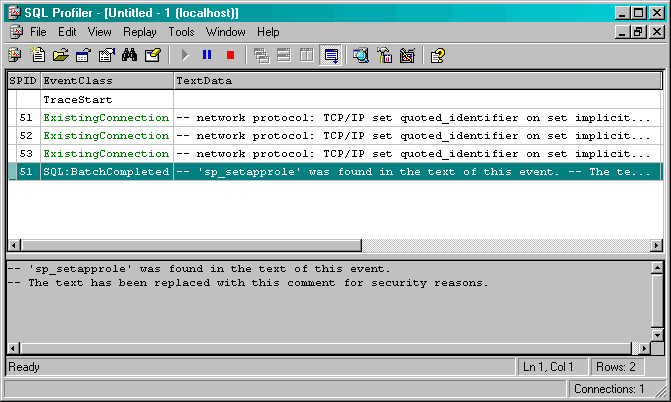The height and width of the screenshot is (402, 671).
Task: Click 'The text has been replaced' comment line
Action: point(248,283)
